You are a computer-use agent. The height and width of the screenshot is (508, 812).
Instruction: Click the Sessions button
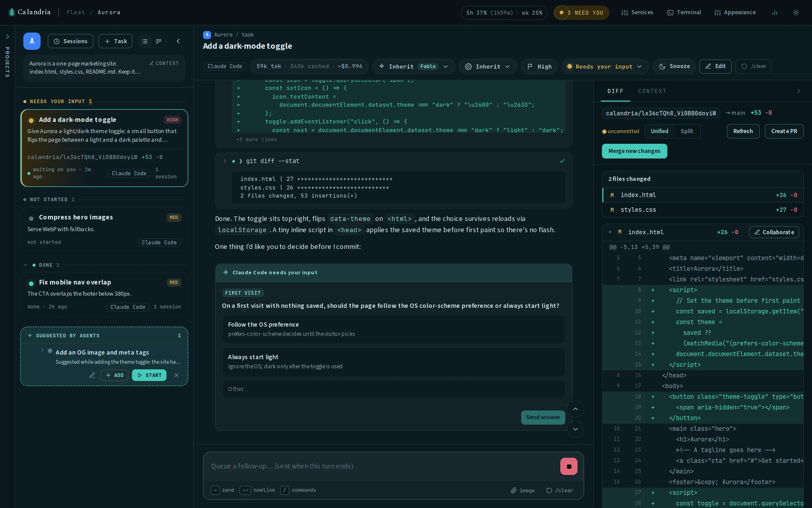coord(71,41)
